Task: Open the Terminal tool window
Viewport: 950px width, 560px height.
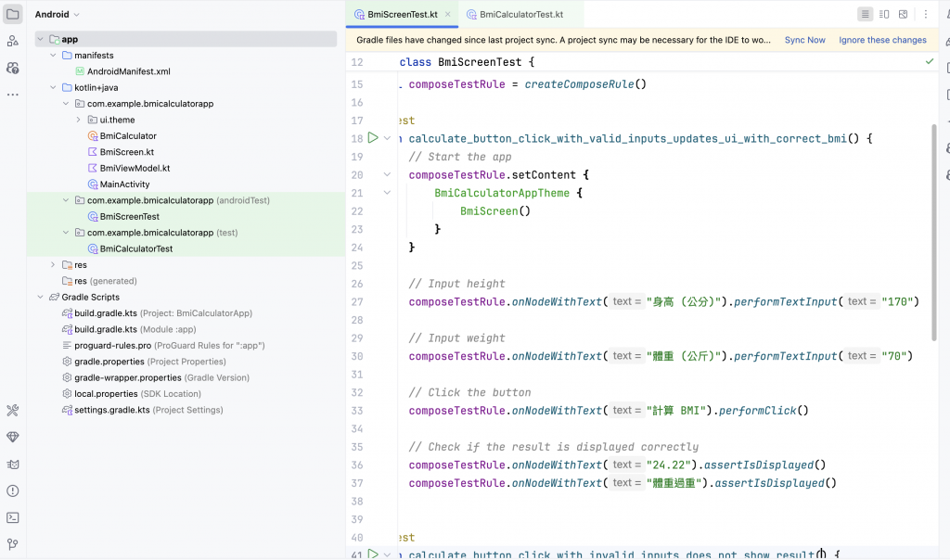Action: coord(12,517)
